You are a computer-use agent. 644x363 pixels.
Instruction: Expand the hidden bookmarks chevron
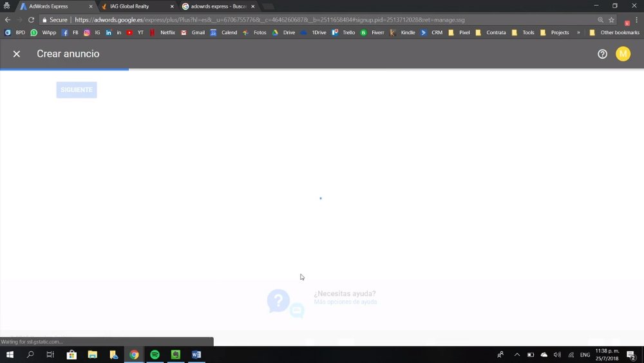(578, 32)
